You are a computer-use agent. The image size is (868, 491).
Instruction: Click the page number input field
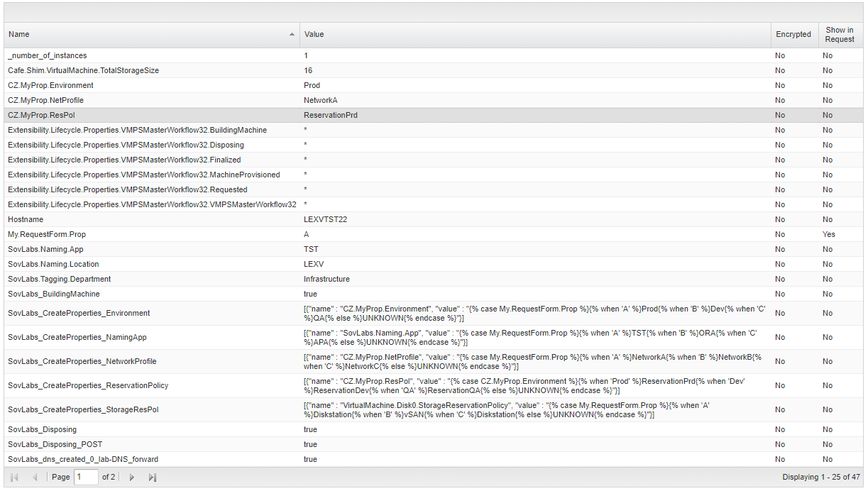click(87, 478)
